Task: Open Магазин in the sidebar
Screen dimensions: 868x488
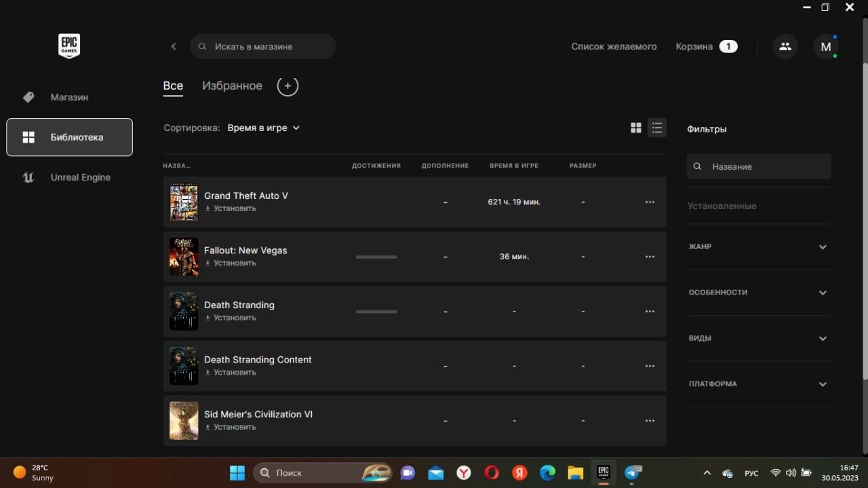Action: (x=69, y=97)
